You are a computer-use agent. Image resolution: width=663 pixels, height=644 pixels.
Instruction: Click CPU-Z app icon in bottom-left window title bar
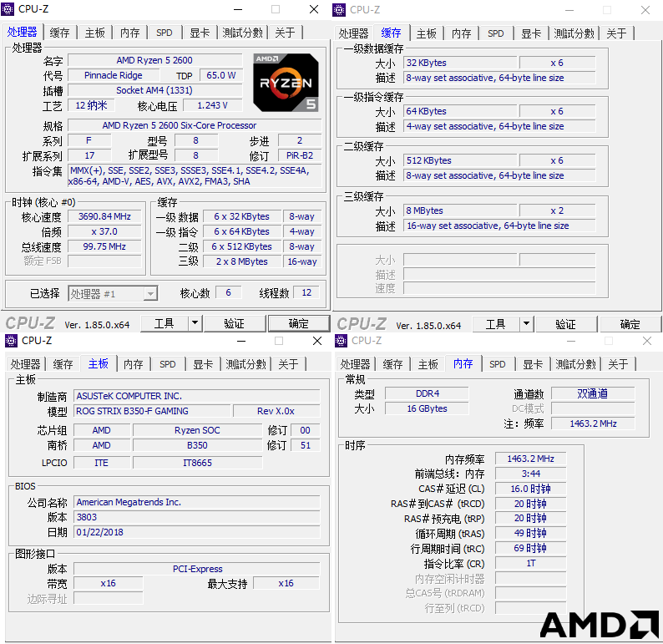coord(11,341)
